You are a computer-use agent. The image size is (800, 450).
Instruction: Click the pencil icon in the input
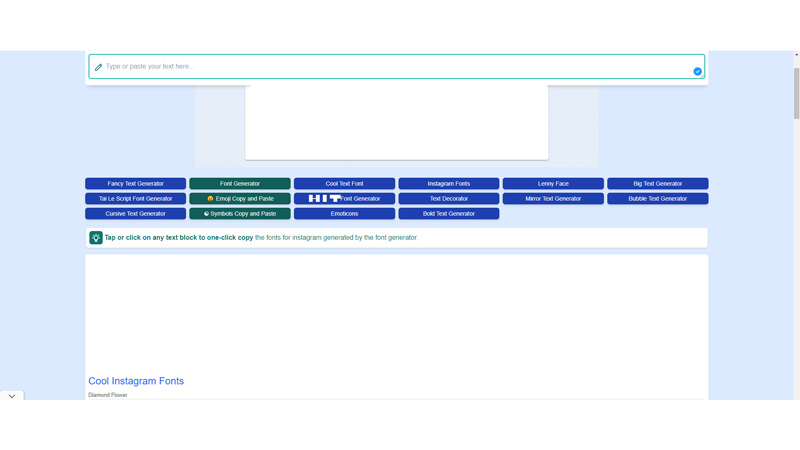[98, 67]
